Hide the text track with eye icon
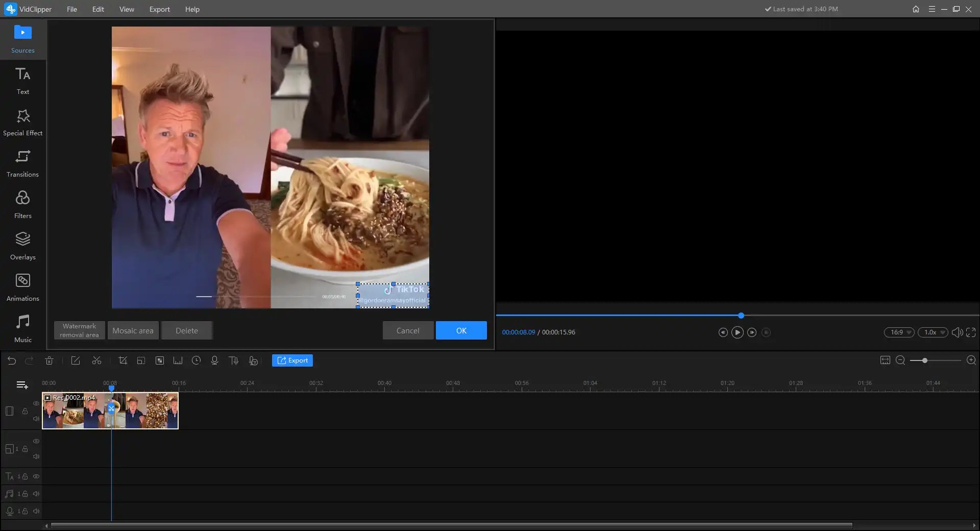This screenshot has height=531, width=980. point(36,476)
